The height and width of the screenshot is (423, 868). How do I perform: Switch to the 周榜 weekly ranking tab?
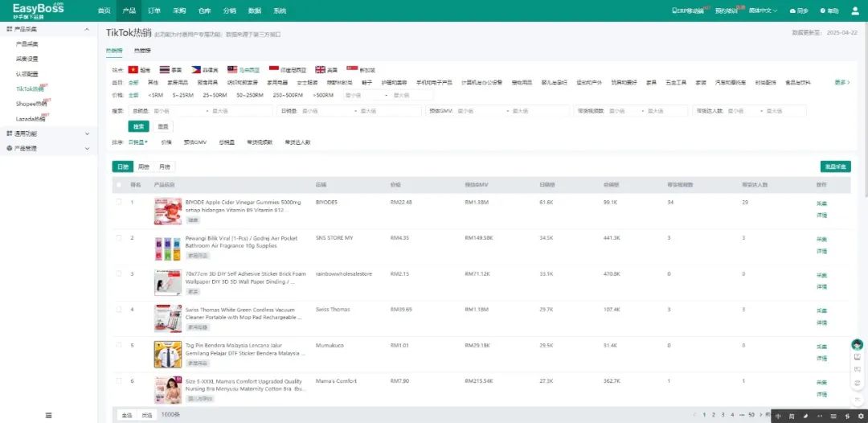tap(143, 166)
